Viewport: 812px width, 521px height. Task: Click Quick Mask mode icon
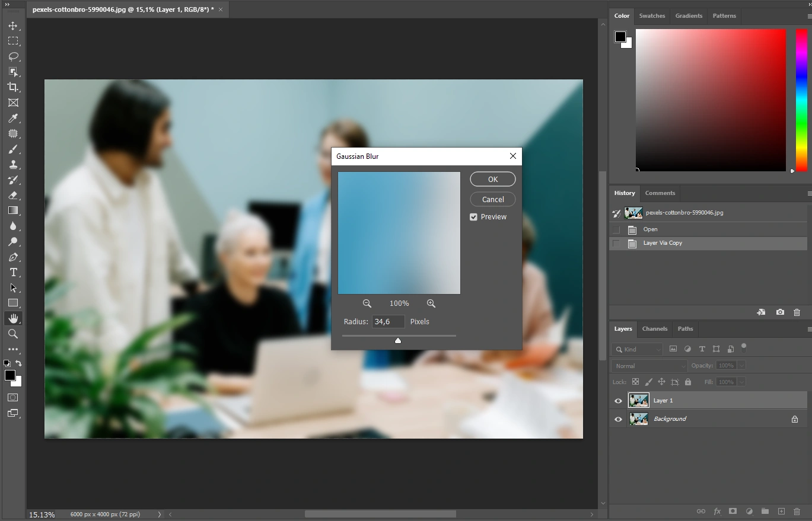click(x=13, y=398)
